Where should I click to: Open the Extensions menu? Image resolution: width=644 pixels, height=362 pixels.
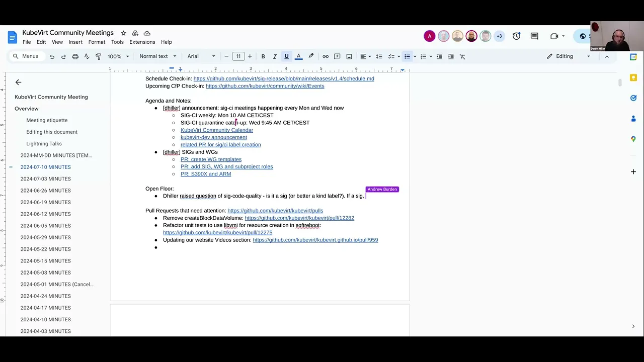[x=142, y=42]
